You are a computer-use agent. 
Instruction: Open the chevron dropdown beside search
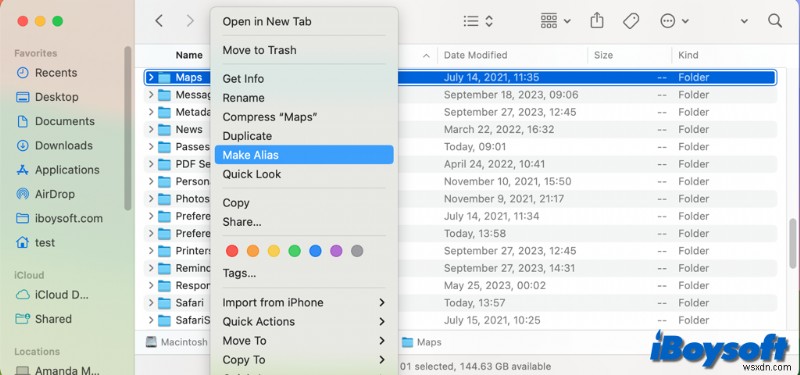click(744, 21)
